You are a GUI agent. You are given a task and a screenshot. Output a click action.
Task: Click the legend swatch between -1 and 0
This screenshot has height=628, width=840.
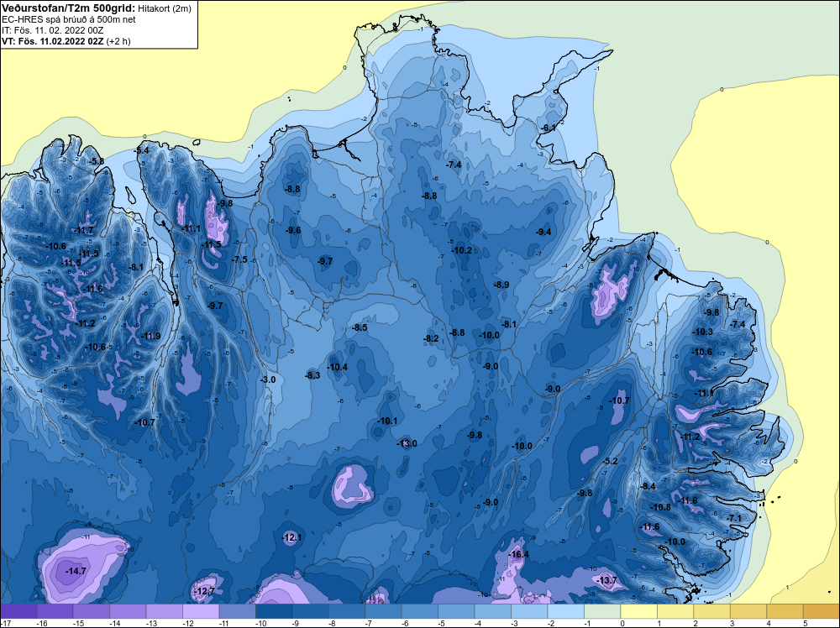click(x=602, y=611)
